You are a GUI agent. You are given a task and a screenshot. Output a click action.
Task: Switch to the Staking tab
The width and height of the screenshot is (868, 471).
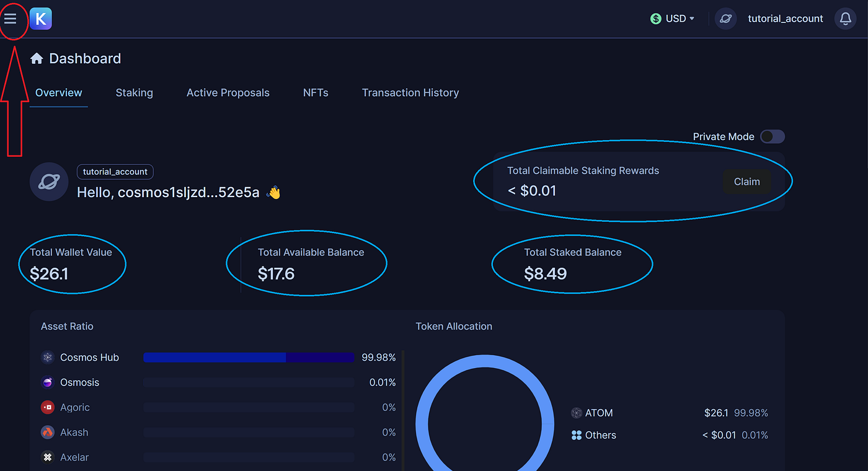click(x=134, y=92)
